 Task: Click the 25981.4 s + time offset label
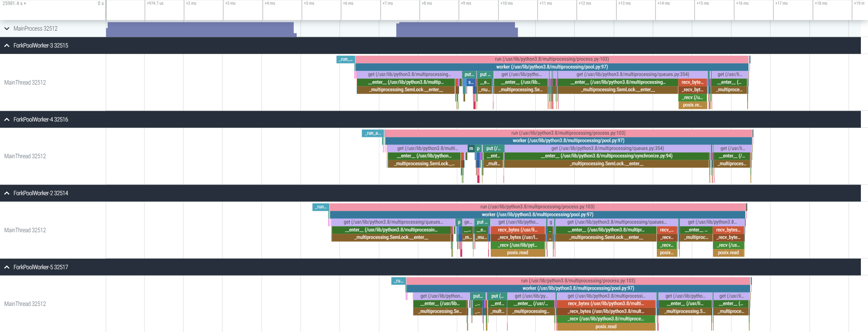(x=14, y=3)
